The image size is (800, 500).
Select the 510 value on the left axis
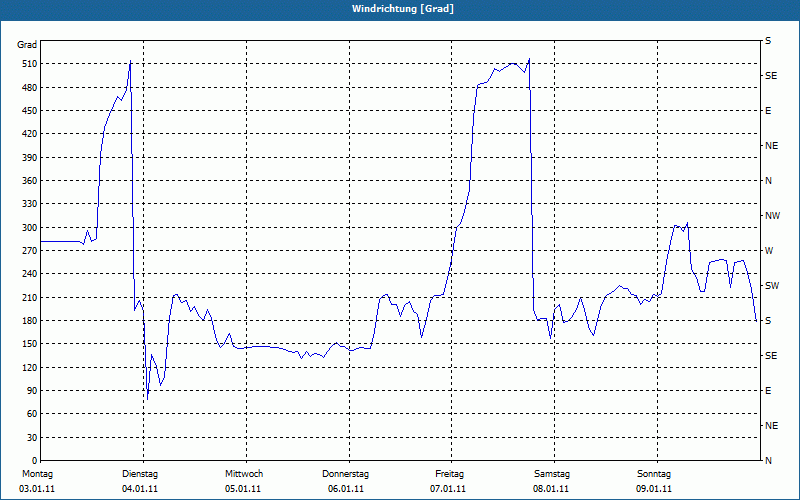tap(29, 64)
